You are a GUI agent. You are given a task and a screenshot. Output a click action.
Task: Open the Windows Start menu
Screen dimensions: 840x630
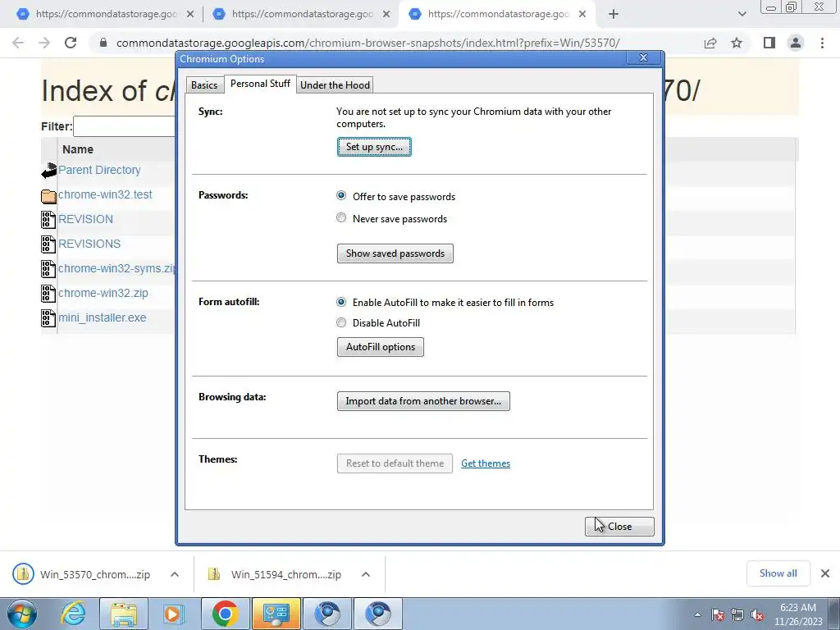(22, 614)
